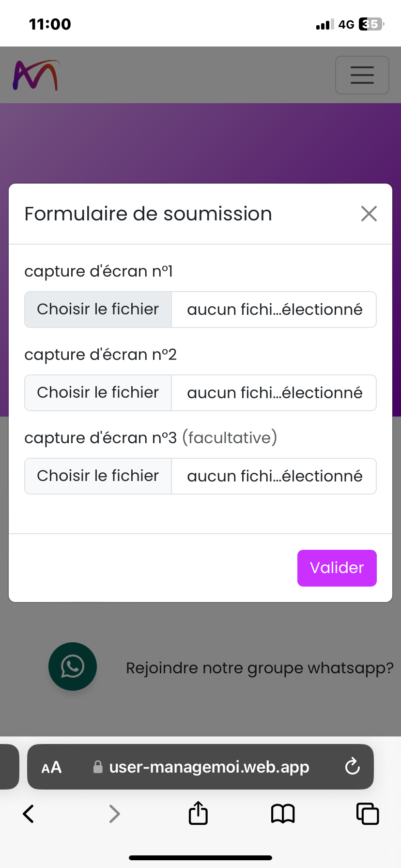Click the third screenshot file name field

274,476
